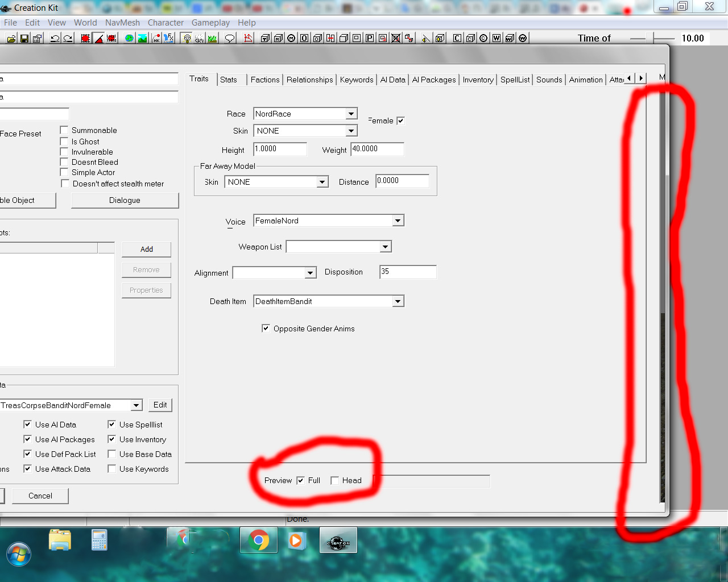Switch to Creation Kit taskbar button
The height and width of the screenshot is (582, 728).
338,541
